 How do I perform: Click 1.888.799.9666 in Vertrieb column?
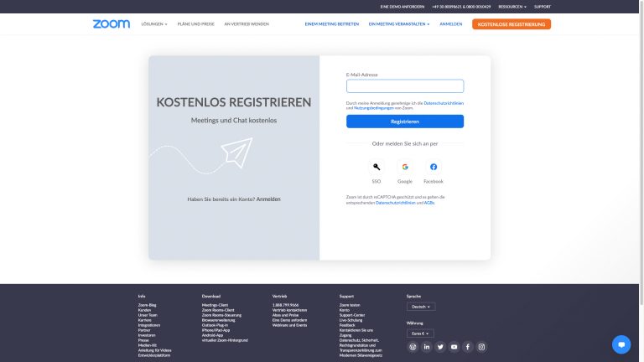[x=285, y=305]
